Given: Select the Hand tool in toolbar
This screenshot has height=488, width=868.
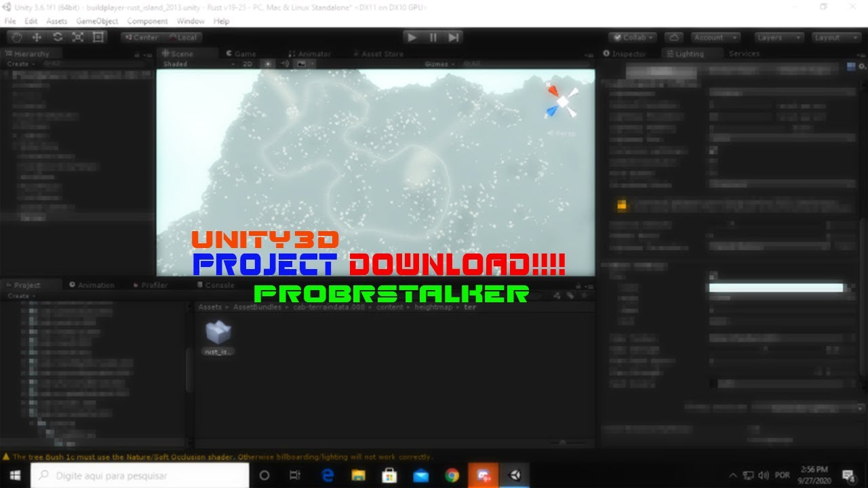Looking at the screenshot, I should click(x=16, y=37).
